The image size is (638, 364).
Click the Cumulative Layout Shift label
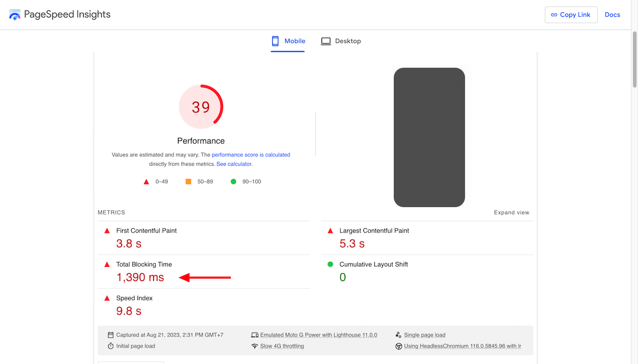click(374, 264)
